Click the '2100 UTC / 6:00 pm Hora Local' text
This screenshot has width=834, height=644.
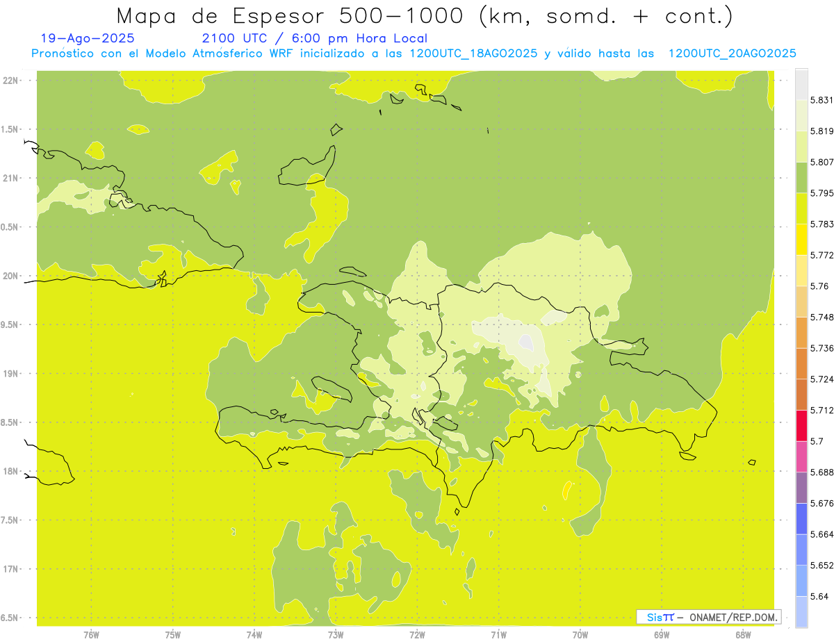[314, 38]
